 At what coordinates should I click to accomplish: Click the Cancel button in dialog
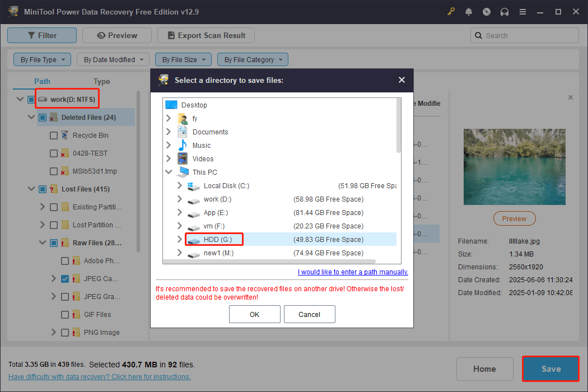(x=309, y=314)
